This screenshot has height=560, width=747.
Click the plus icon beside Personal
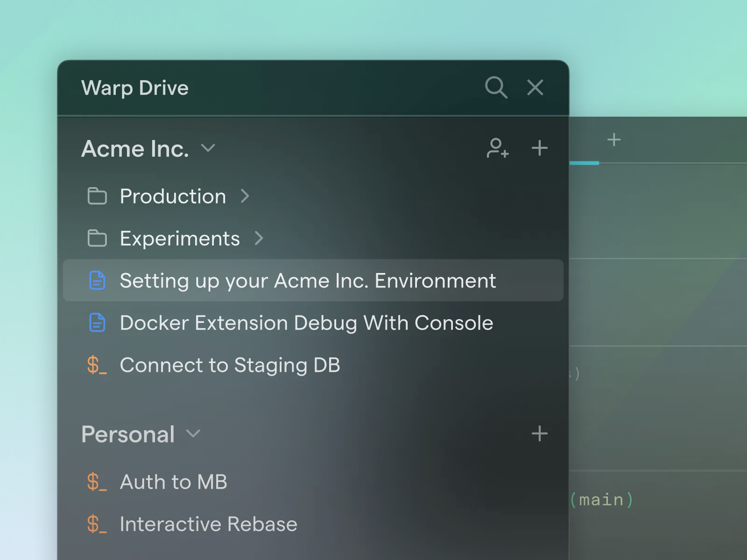tap(539, 434)
